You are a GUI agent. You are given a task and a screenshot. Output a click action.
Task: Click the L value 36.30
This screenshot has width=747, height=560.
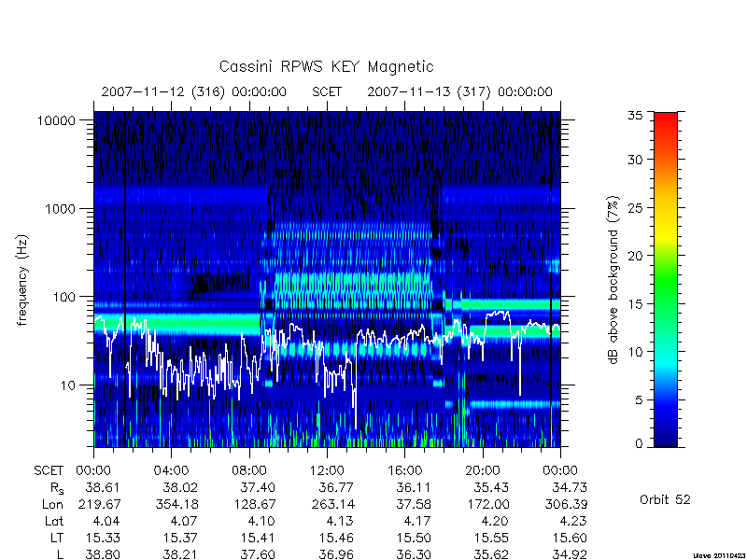414,554
